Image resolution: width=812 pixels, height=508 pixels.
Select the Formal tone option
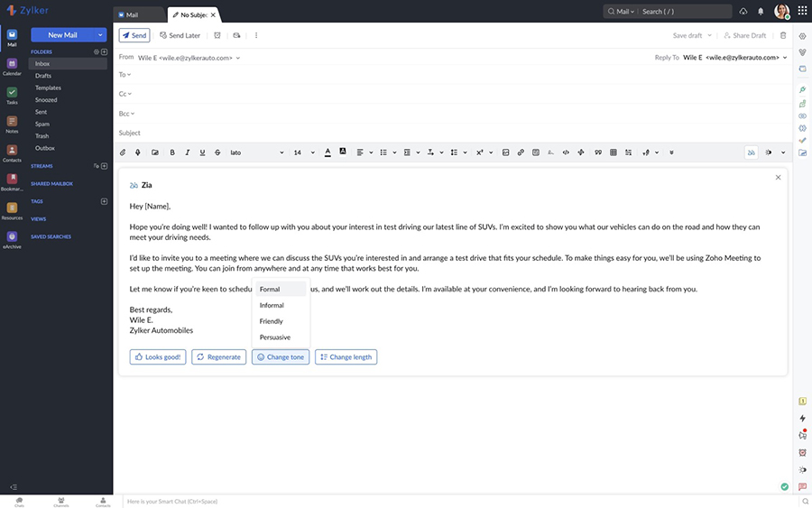(281, 289)
